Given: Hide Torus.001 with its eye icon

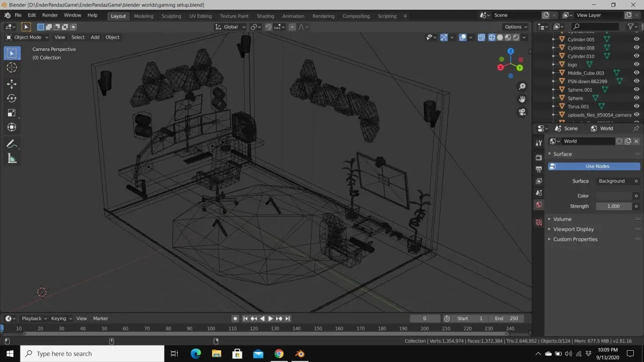Looking at the screenshot, I should click(x=636, y=106).
